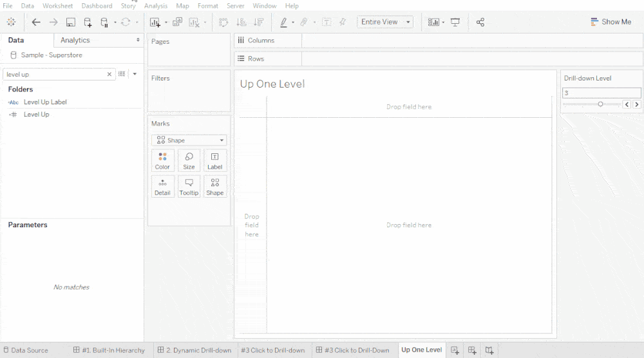Image resolution: width=644 pixels, height=358 pixels.
Task: Swap rows and columns icon
Action: coord(223,22)
